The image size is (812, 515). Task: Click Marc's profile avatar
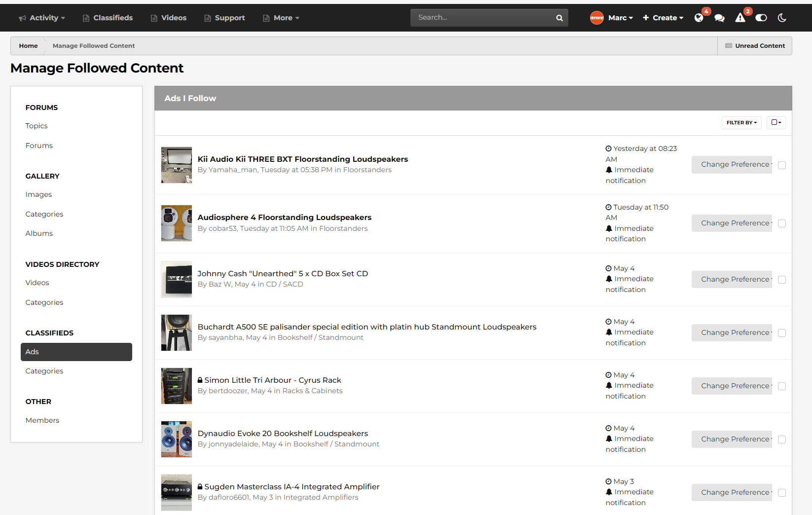[597, 18]
